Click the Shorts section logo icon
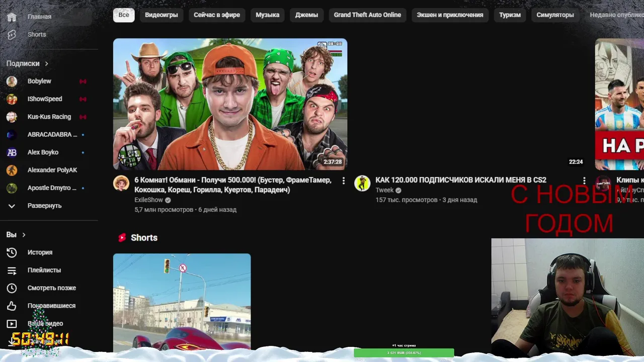Viewport: 644px width, 362px height. pyautogui.click(x=122, y=238)
